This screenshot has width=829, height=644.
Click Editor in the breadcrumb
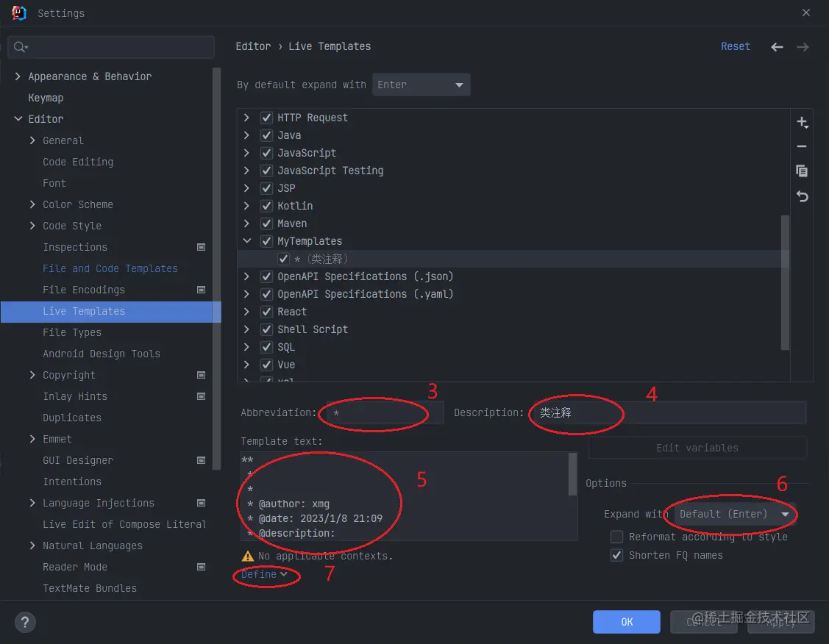253,46
